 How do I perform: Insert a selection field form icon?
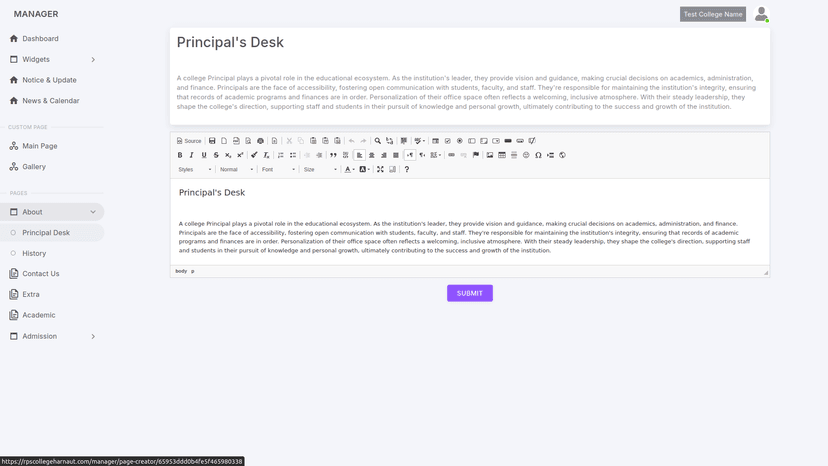[x=496, y=141]
